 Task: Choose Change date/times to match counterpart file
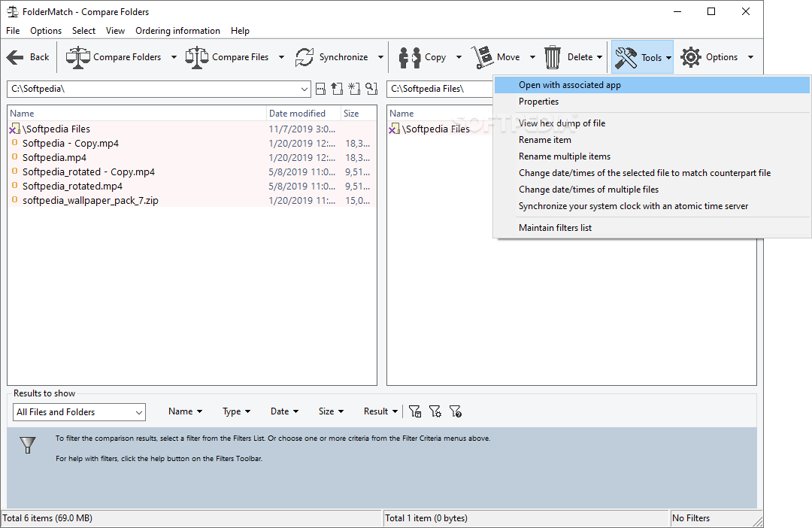[x=652, y=173]
